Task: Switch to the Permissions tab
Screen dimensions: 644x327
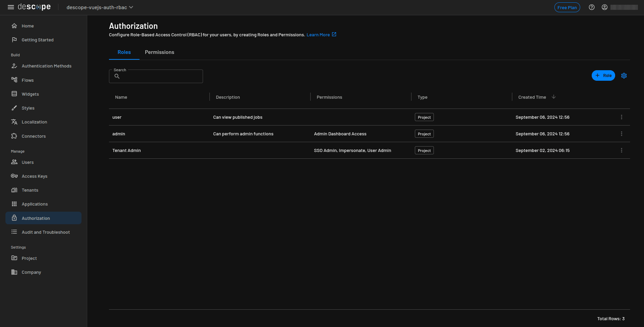Action: tap(160, 52)
